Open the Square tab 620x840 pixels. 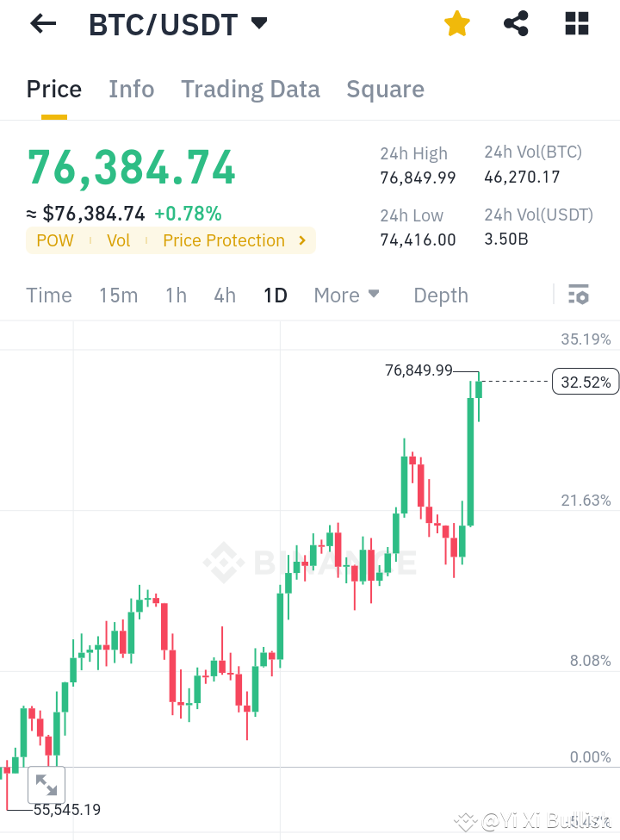point(385,89)
